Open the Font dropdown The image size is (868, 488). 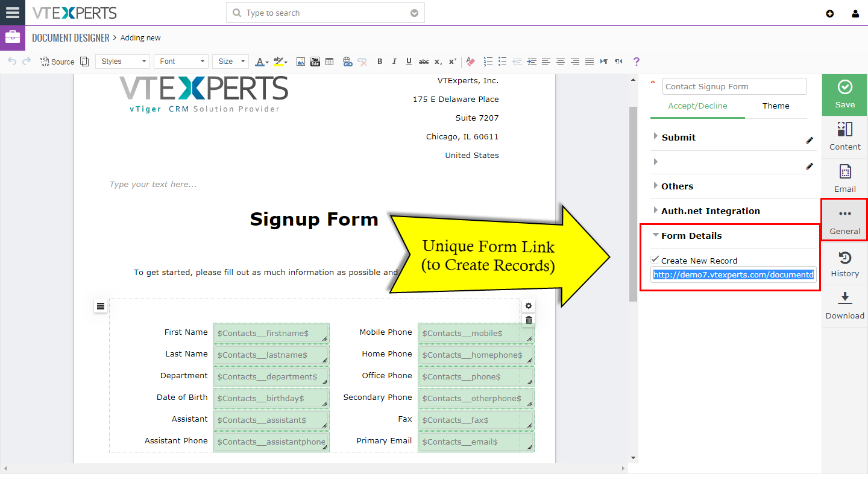pyautogui.click(x=181, y=62)
